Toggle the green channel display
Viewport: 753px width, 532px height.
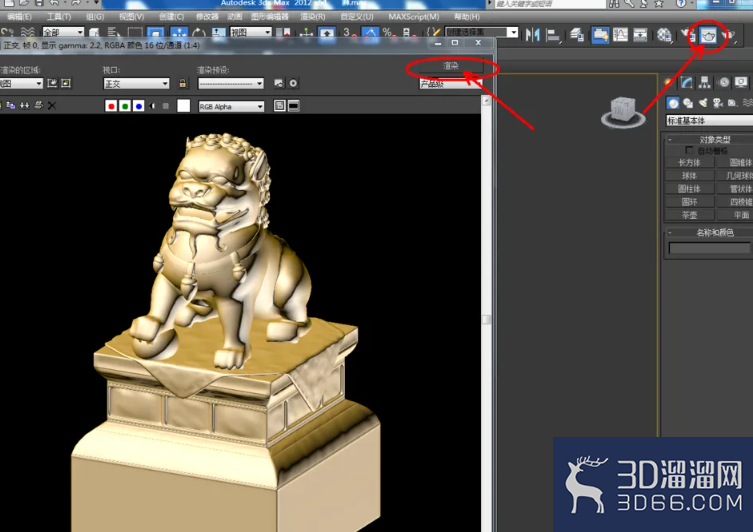pos(125,106)
